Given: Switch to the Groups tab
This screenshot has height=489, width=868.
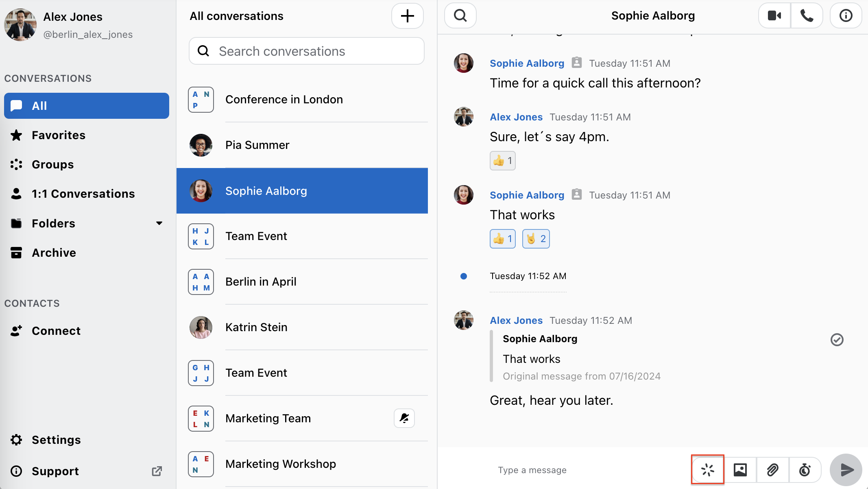Looking at the screenshot, I should point(52,164).
